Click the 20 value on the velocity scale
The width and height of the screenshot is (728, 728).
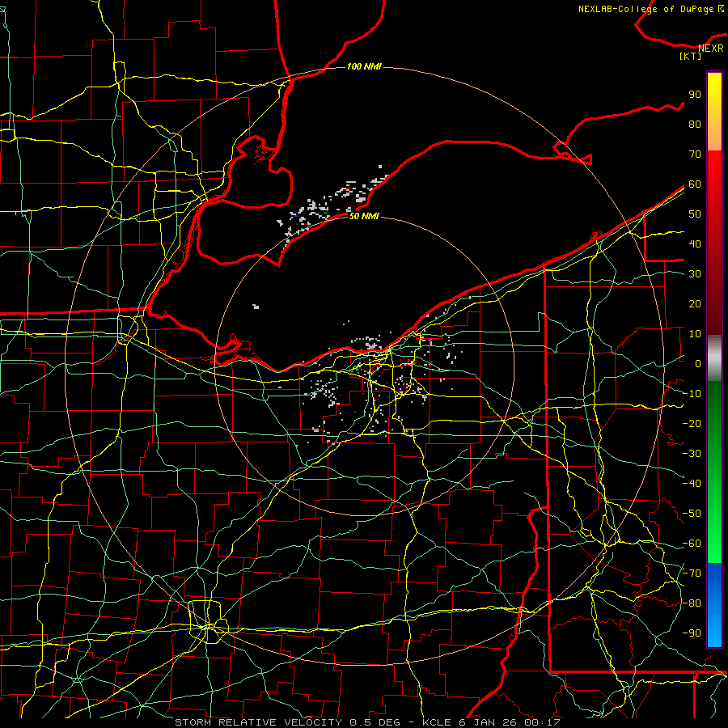[695, 303]
